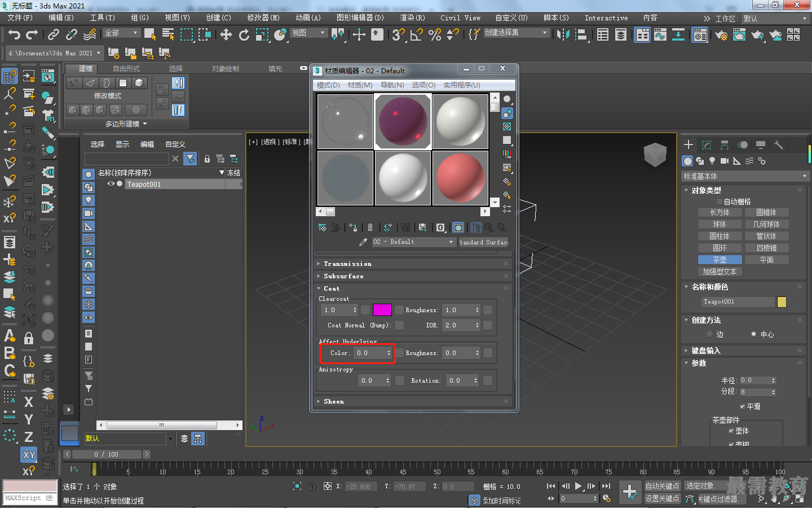Viewport: 812px width, 508px height.
Task: Select the Select and Link chain icon
Action: pos(53,34)
